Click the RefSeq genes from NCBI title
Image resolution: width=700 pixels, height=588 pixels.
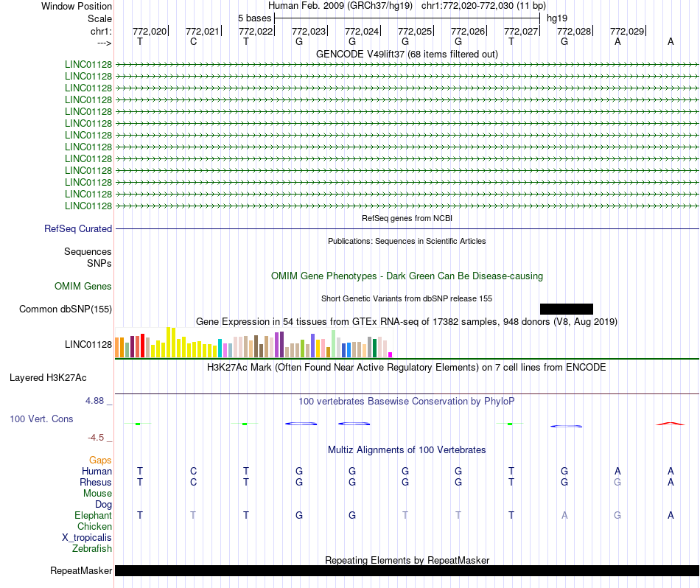tap(407, 218)
